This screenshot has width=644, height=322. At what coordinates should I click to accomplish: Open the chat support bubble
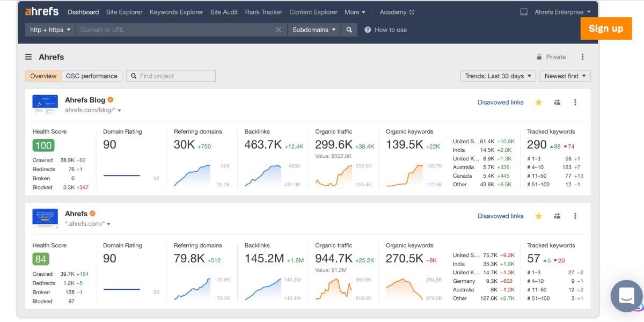tap(626, 296)
